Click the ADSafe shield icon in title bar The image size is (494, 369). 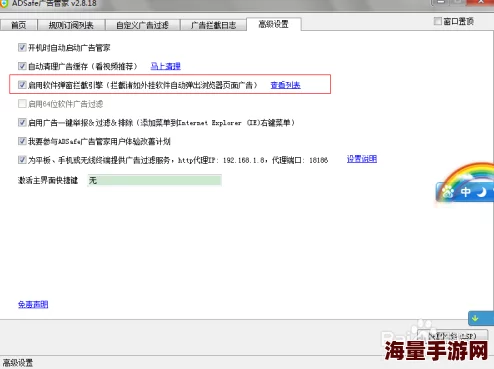(x=4, y=4)
